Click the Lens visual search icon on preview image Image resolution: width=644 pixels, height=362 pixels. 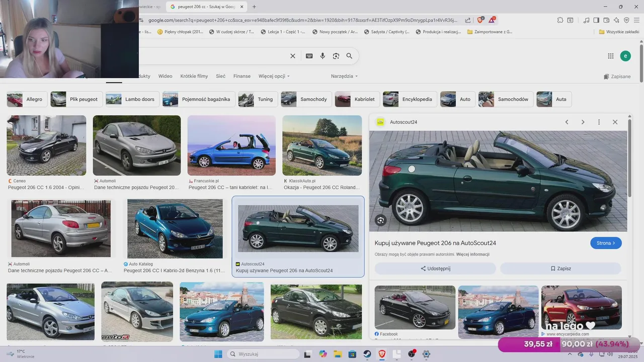coord(380,220)
